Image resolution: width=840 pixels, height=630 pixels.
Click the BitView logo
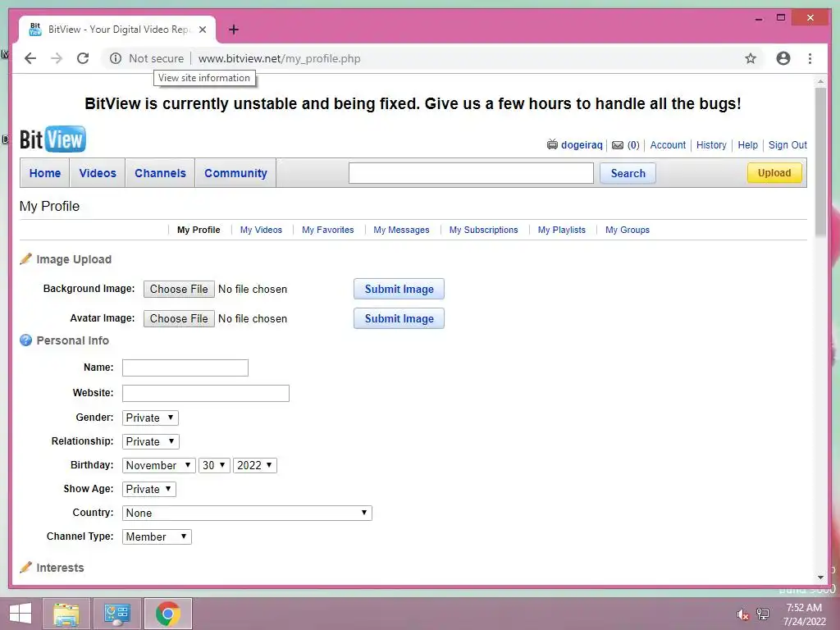(x=52, y=139)
